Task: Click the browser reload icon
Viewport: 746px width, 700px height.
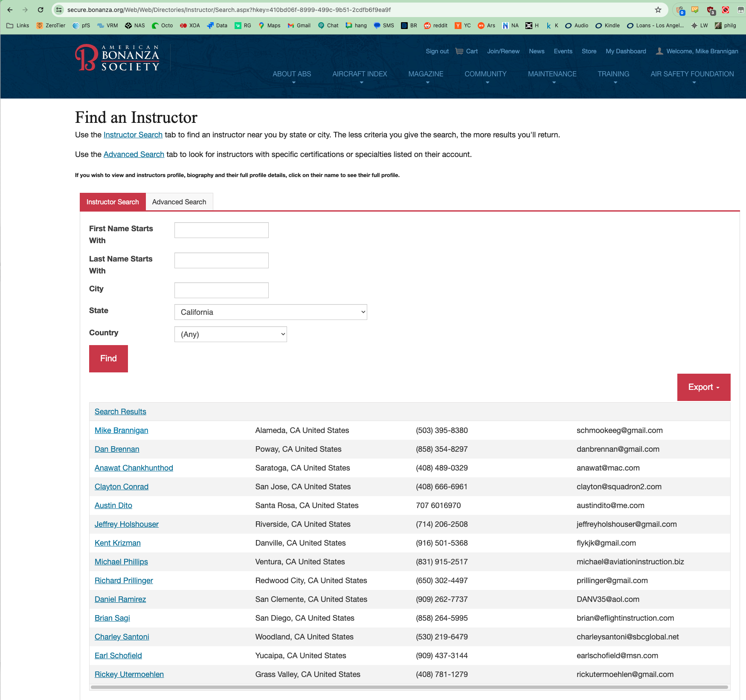Action: coord(41,10)
